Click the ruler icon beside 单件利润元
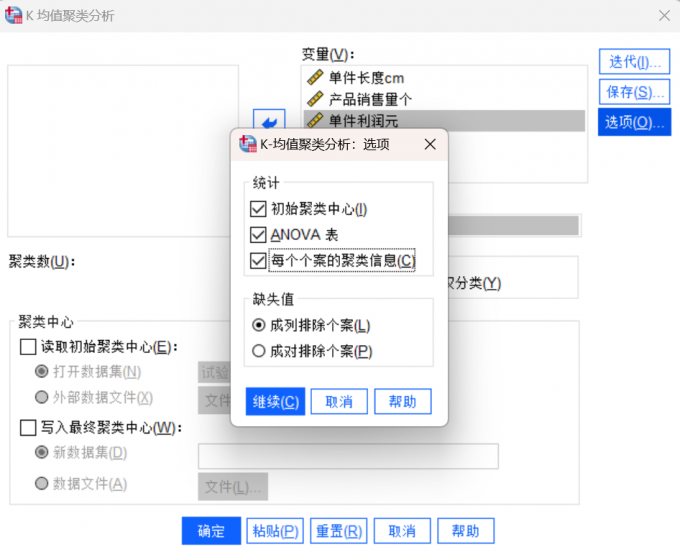This screenshot has height=552, width=680. pyautogui.click(x=315, y=120)
